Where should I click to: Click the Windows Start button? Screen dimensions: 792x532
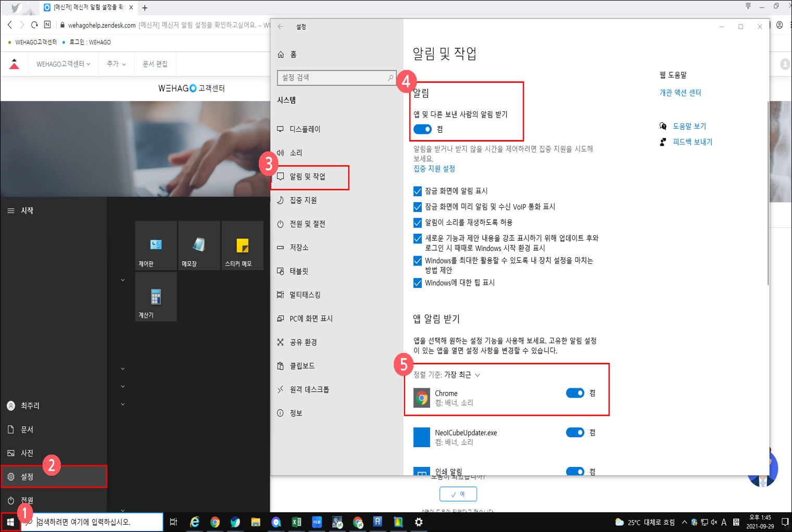10,522
